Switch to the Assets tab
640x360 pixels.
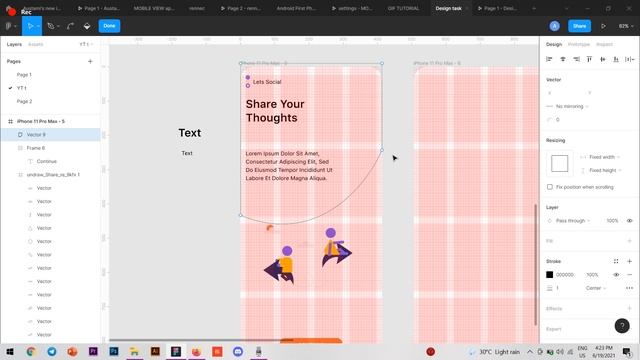tap(36, 44)
